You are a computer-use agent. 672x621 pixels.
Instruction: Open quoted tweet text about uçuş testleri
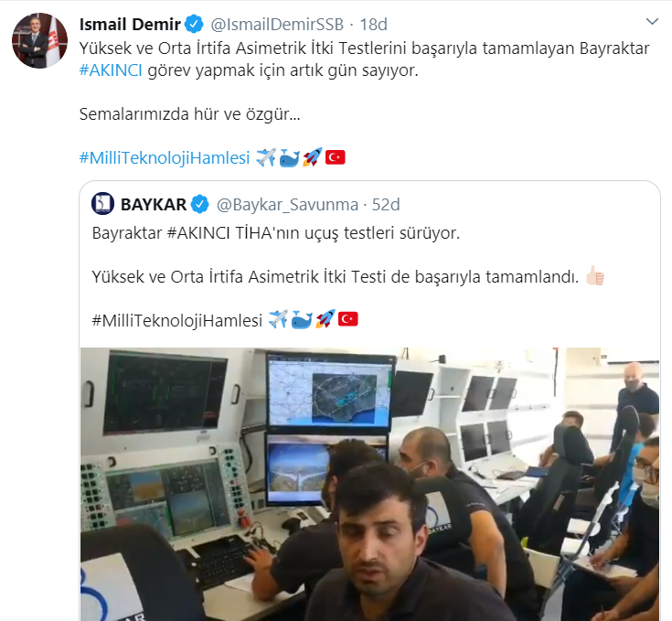coord(275,233)
